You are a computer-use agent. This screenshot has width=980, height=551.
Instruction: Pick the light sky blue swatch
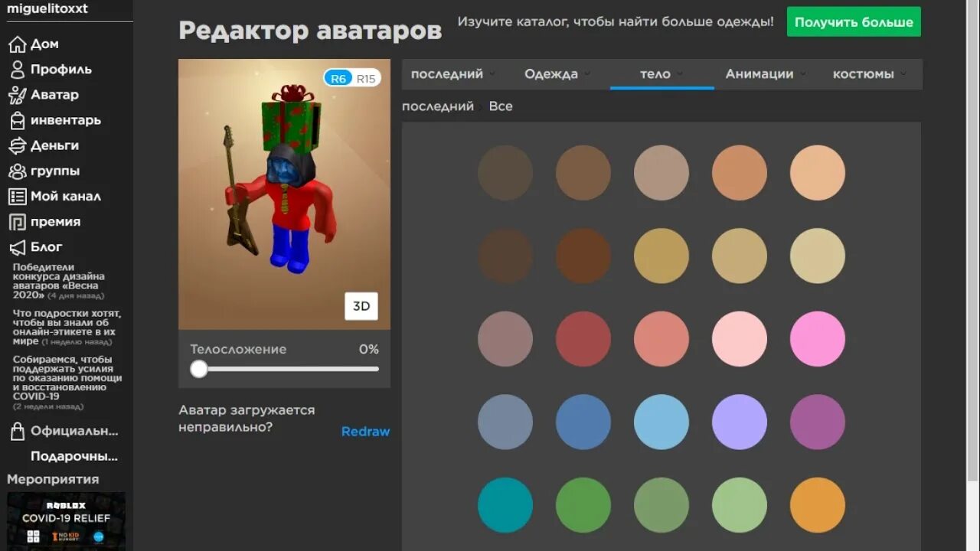[x=661, y=422]
